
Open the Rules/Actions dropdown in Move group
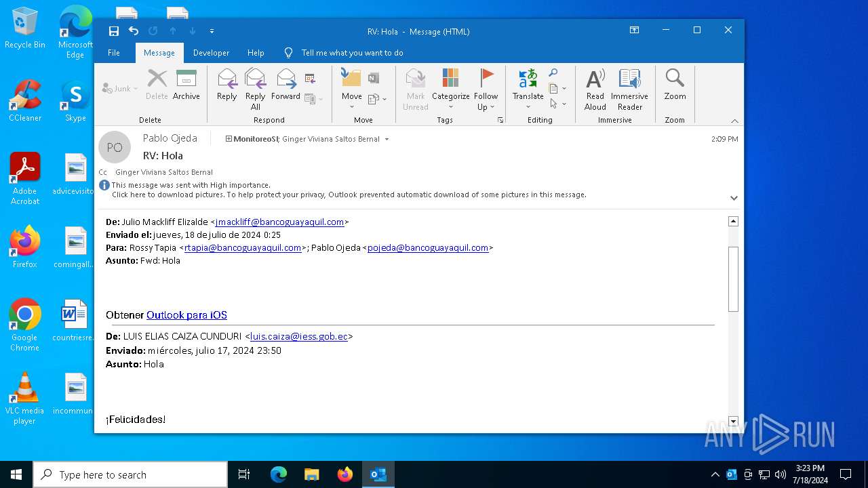click(377, 99)
